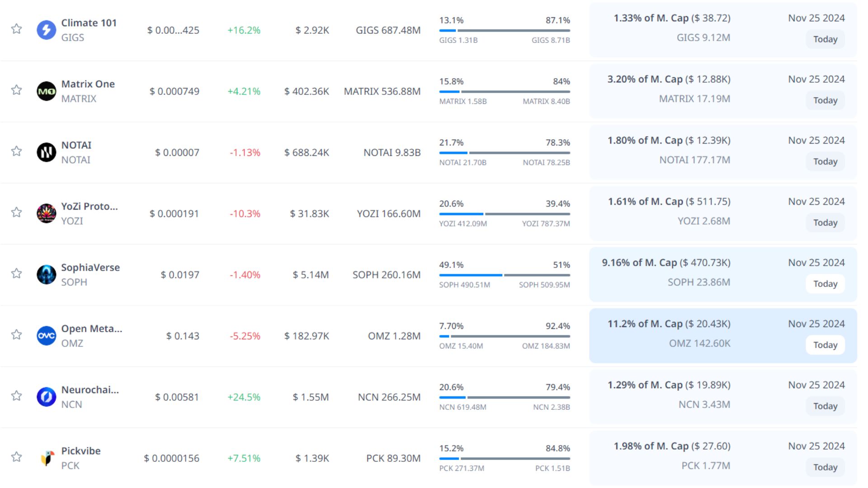Click the Neurochain NCN logo icon
The height and width of the screenshot is (488, 868).
pyautogui.click(x=46, y=397)
